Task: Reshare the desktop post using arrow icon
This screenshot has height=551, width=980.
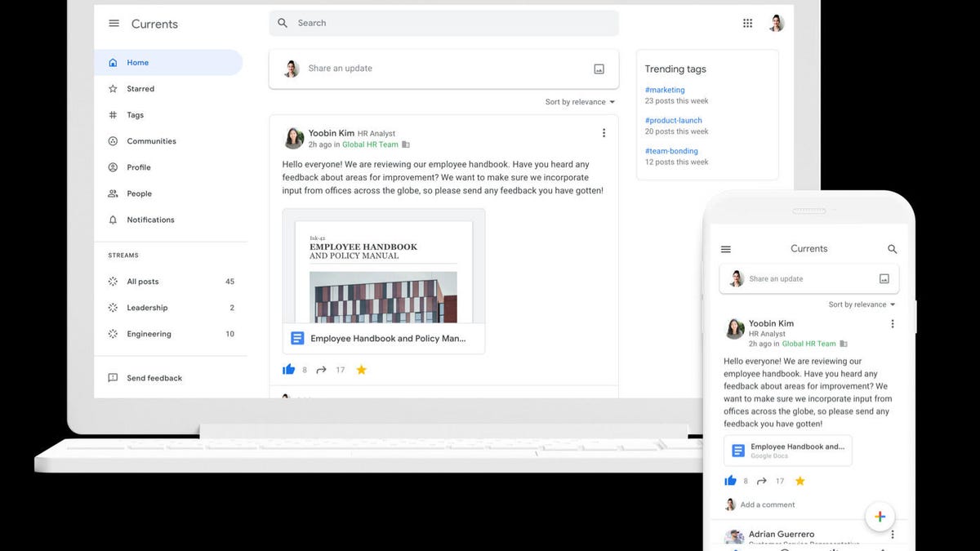Action: tap(322, 370)
